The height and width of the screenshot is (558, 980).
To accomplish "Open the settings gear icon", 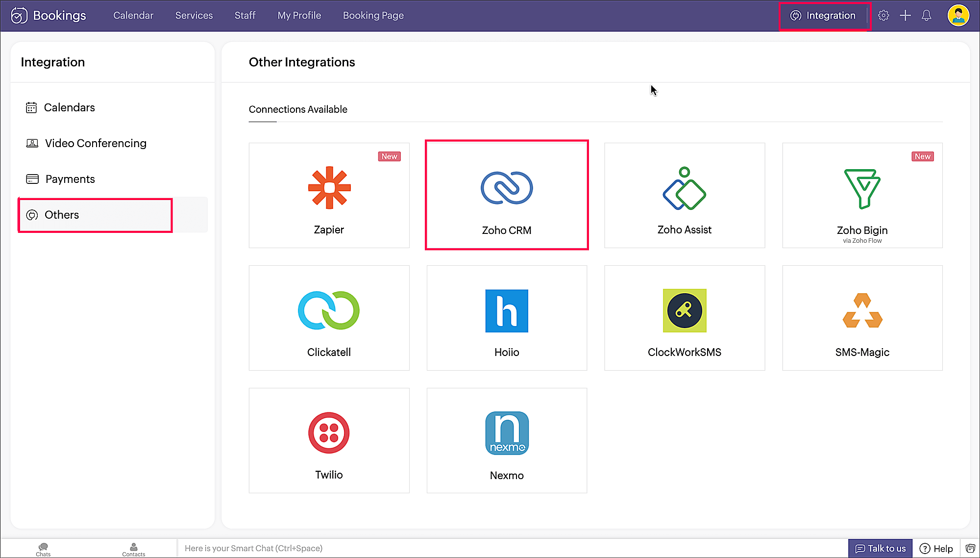I will point(883,16).
